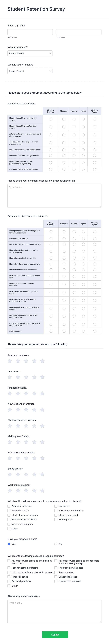The width and height of the screenshot is (109, 644).
Task: Click the fifth star for Making new friends
Action: 42,442
